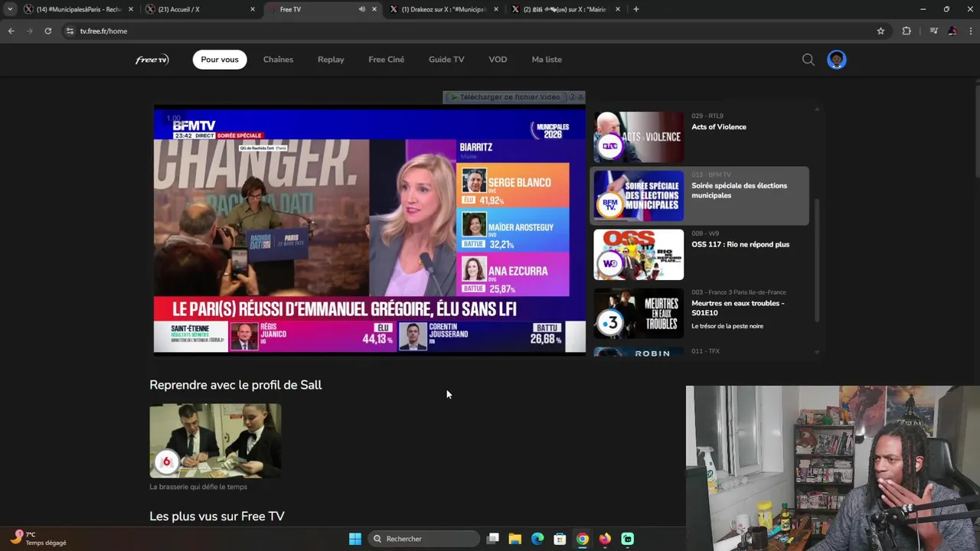Open the Windows Start menu
The width and height of the screenshot is (980, 551).
click(354, 539)
